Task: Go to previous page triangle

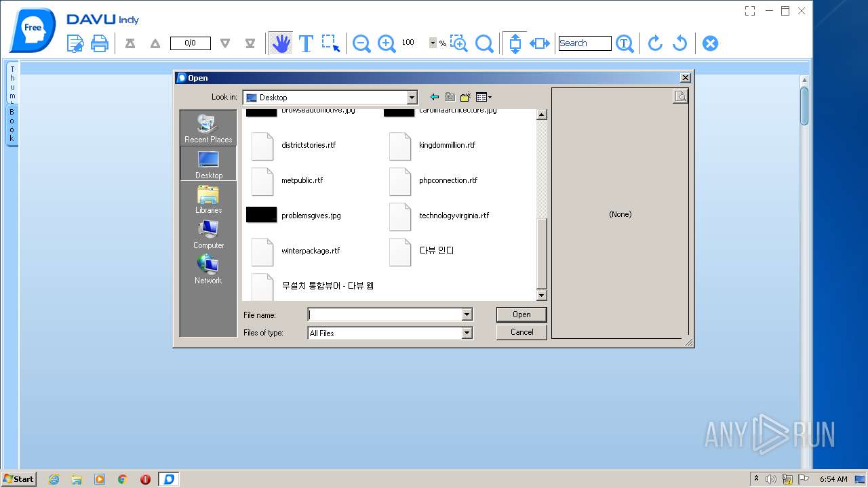Action: click(155, 43)
